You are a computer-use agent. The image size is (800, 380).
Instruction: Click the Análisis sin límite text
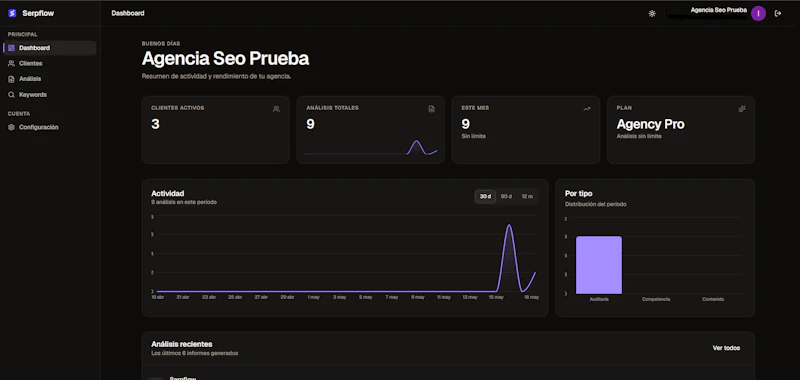click(639, 136)
